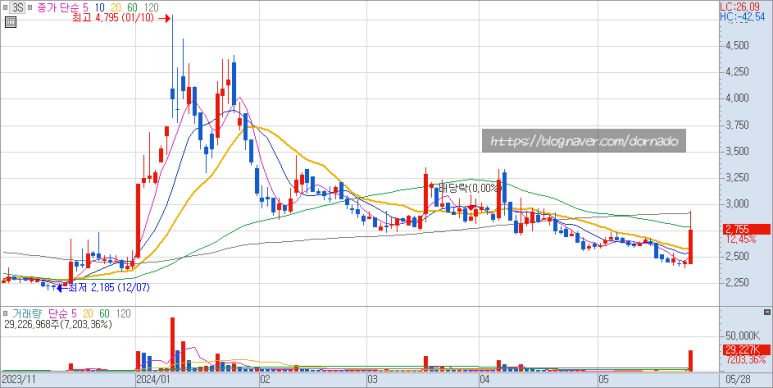Click the 3S chart button
The width and height of the screenshot is (773, 388).
coord(18,7)
